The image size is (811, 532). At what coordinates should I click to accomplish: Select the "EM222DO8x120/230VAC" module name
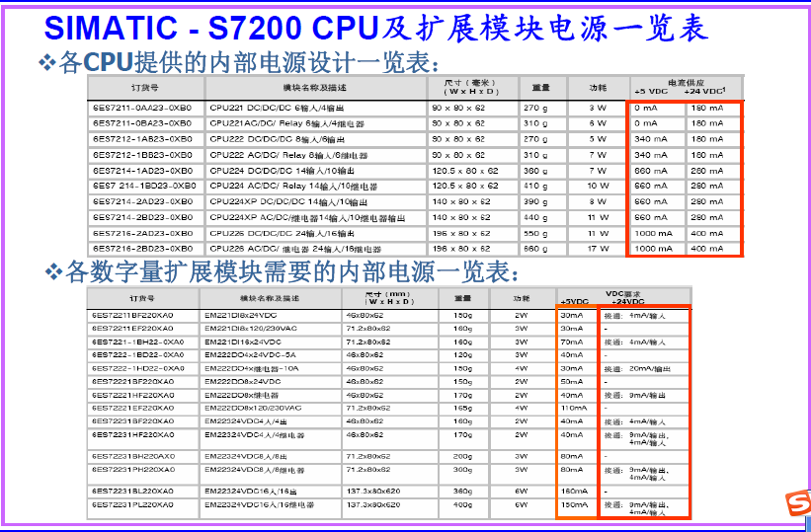point(253,408)
